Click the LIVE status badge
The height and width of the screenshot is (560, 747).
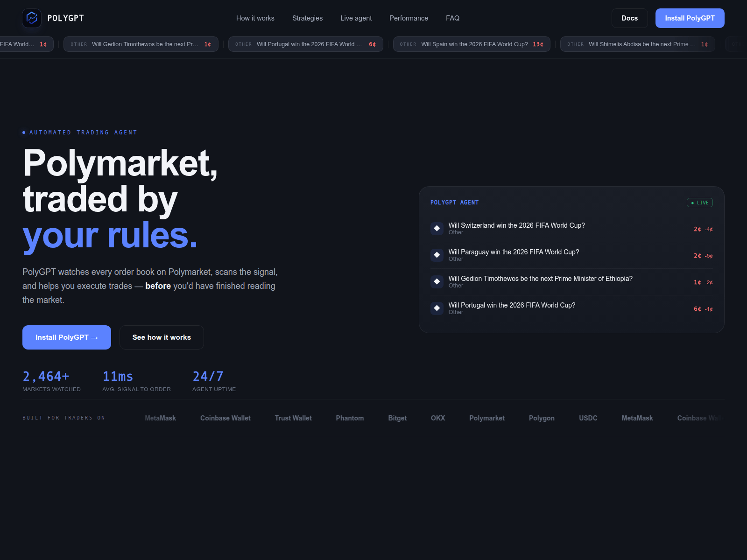(x=699, y=203)
